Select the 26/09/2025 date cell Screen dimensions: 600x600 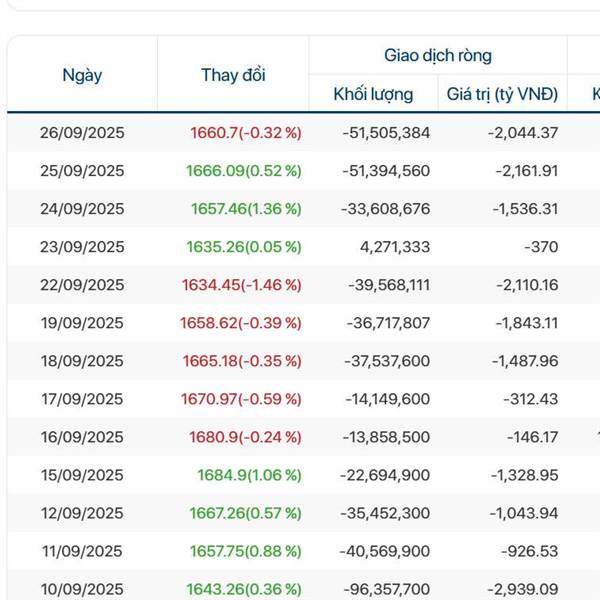coord(82,133)
